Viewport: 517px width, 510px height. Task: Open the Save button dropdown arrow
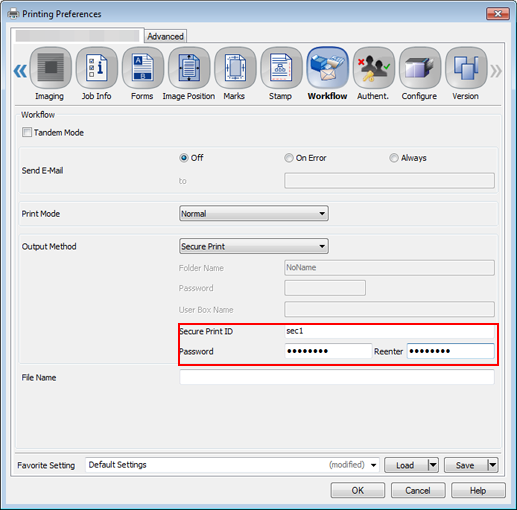pos(492,465)
